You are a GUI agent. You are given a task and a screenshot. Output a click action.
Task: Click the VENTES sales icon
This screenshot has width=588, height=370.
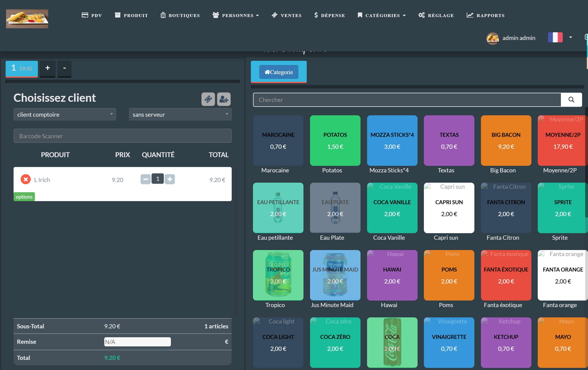click(x=275, y=15)
